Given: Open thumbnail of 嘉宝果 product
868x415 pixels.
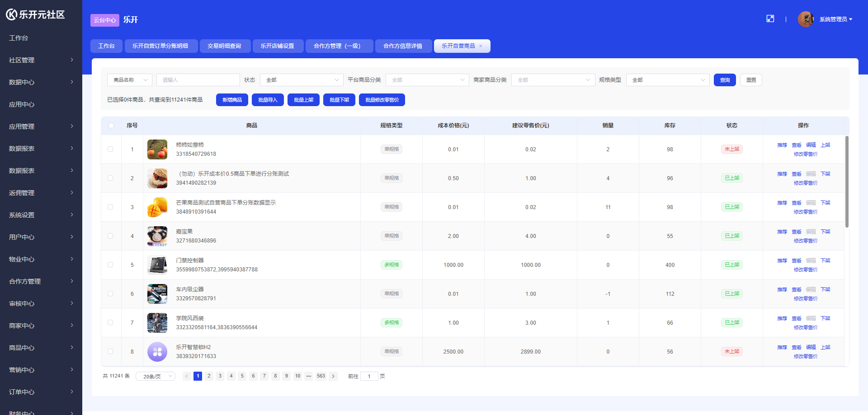Looking at the screenshot, I should click(157, 236).
